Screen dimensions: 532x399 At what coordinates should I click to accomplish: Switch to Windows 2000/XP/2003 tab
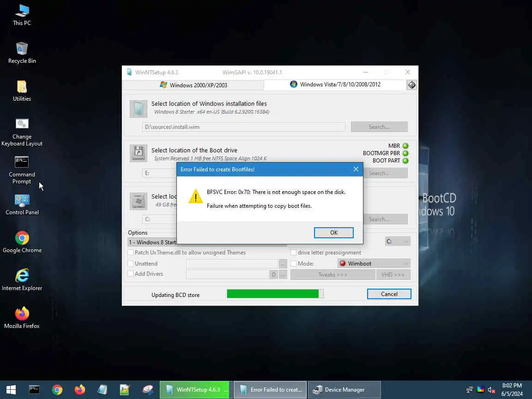pyautogui.click(x=193, y=85)
